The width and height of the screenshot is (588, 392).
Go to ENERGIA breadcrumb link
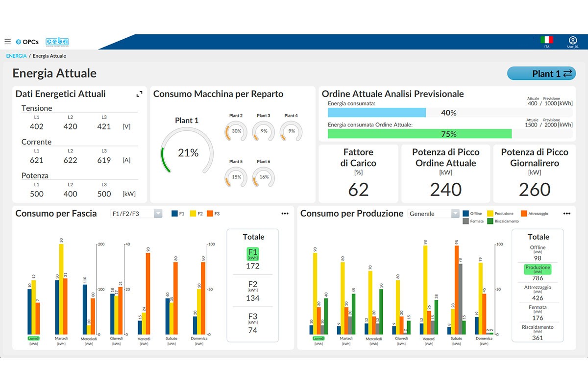(16, 56)
